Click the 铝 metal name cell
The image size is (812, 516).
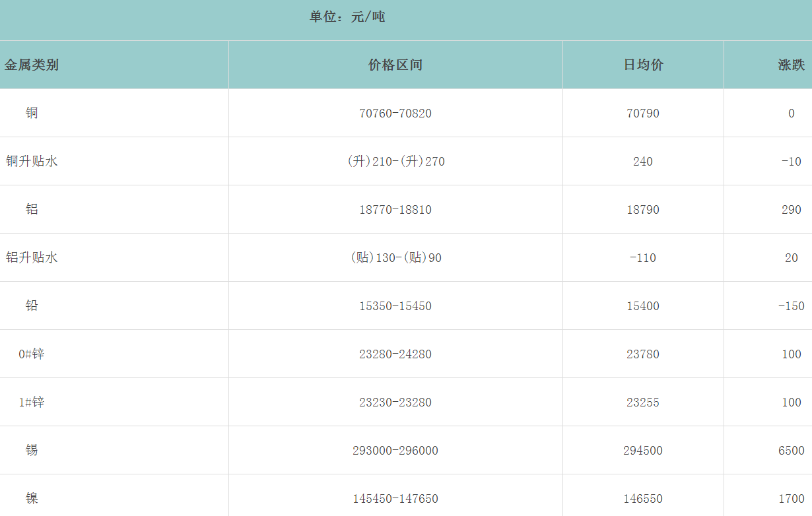coord(32,209)
